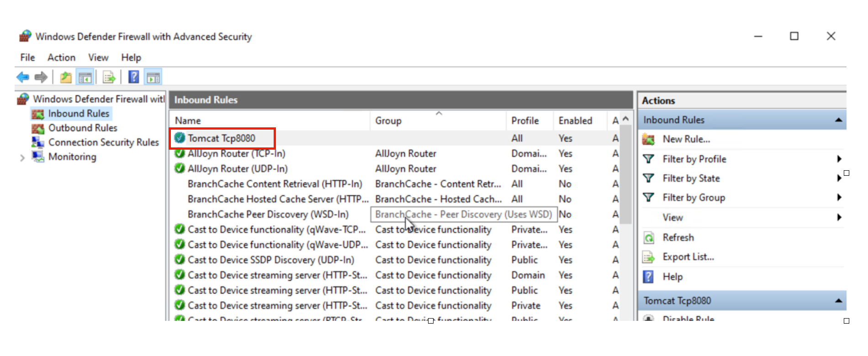Select BranchCache Content Retrieval (HTTP-In) rule

click(x=275, y=184)
